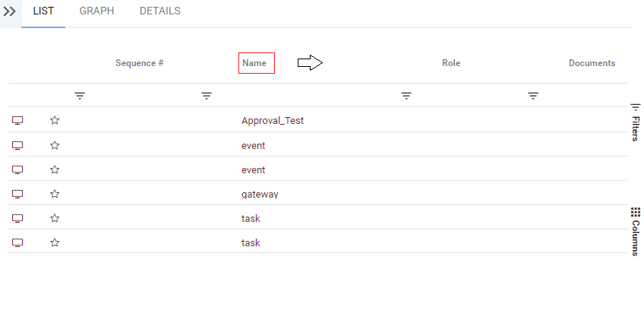This screenshot has height=323, width=644.
Task: Open the filter menu under Role column
Action: [x=406, y=96]
